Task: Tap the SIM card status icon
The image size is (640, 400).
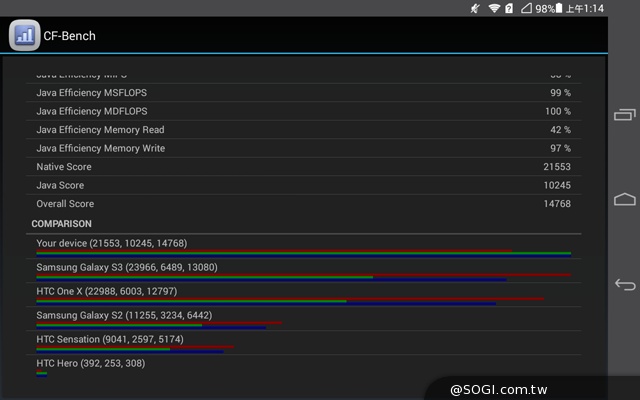Action: [x=509, y=8]
